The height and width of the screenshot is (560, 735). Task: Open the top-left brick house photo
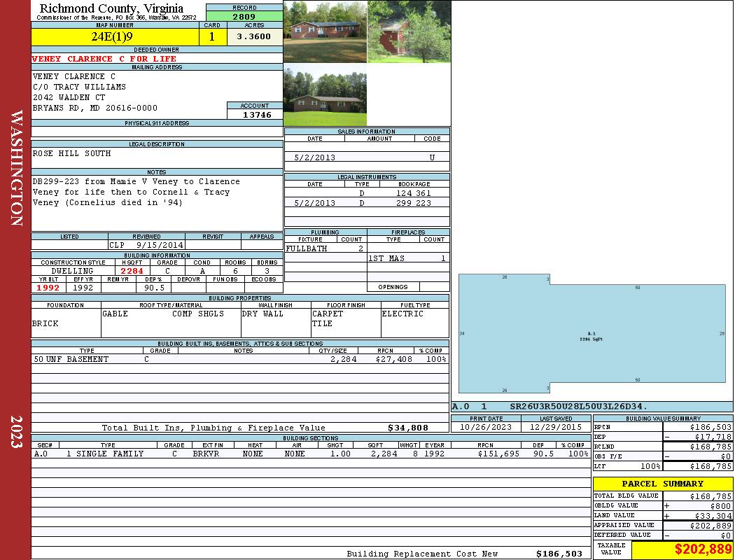(325, 31)
